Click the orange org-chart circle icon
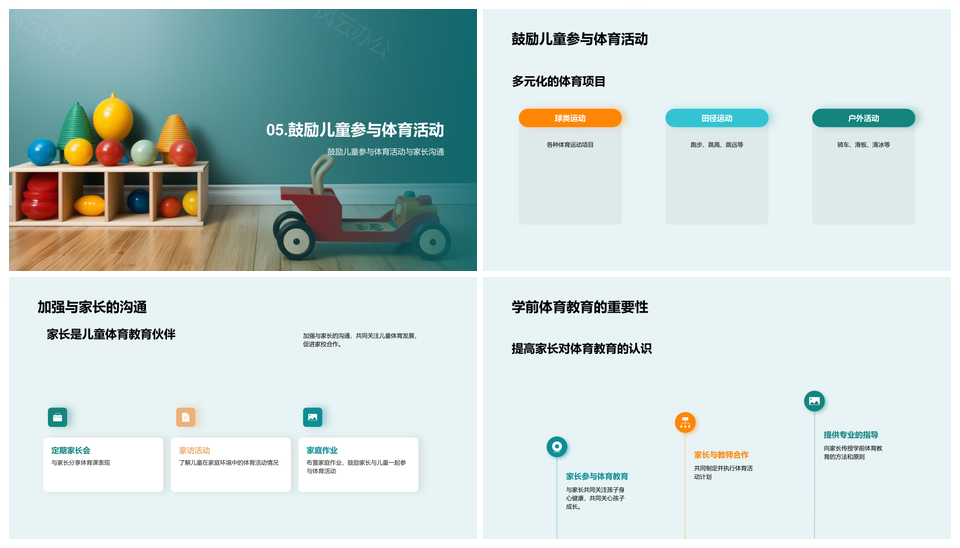The height and width of the screenshot is (548, 960). point(685,422)
